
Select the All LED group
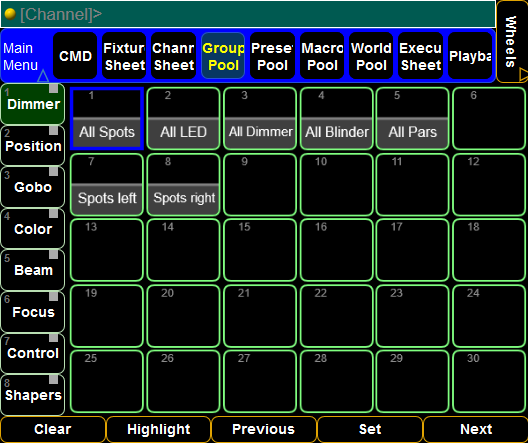coord(184,118)
